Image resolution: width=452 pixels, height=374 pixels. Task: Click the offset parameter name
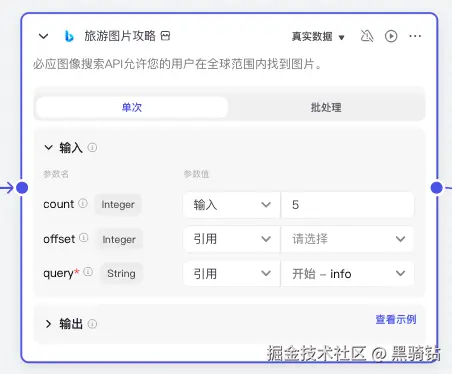59,239
